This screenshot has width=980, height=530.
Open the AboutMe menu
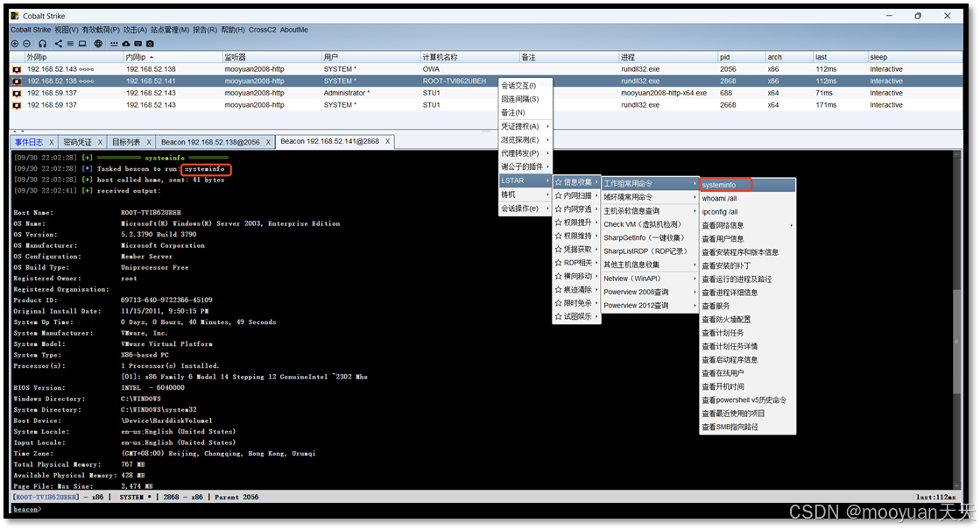click(x=293, y=30)
